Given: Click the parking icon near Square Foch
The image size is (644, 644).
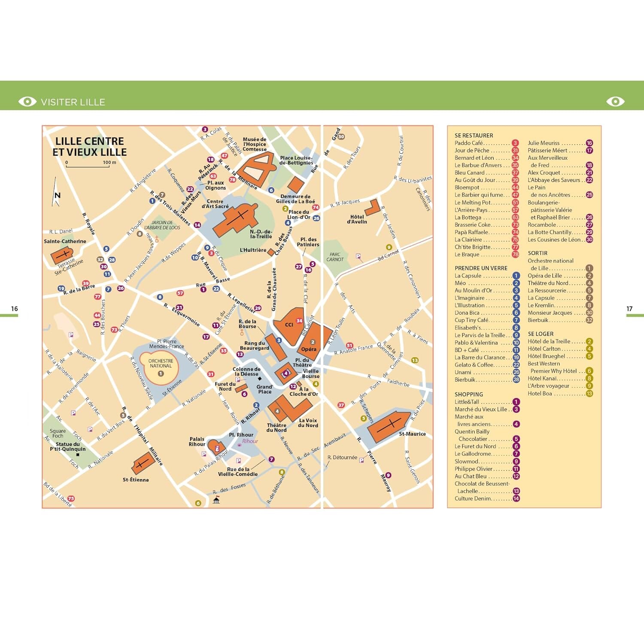Looking at the screenshot, I should 90,429.
